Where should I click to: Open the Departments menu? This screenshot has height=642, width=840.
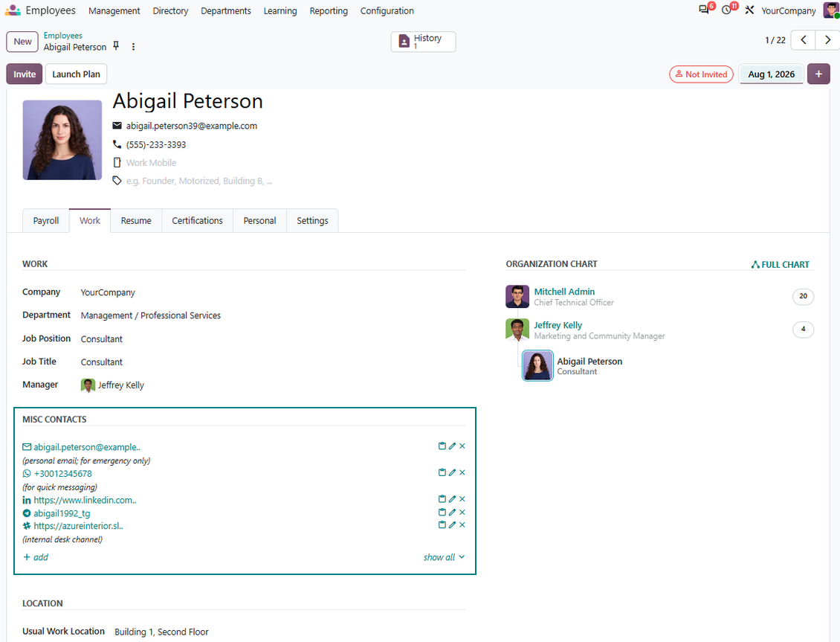[x=225, y=10]
